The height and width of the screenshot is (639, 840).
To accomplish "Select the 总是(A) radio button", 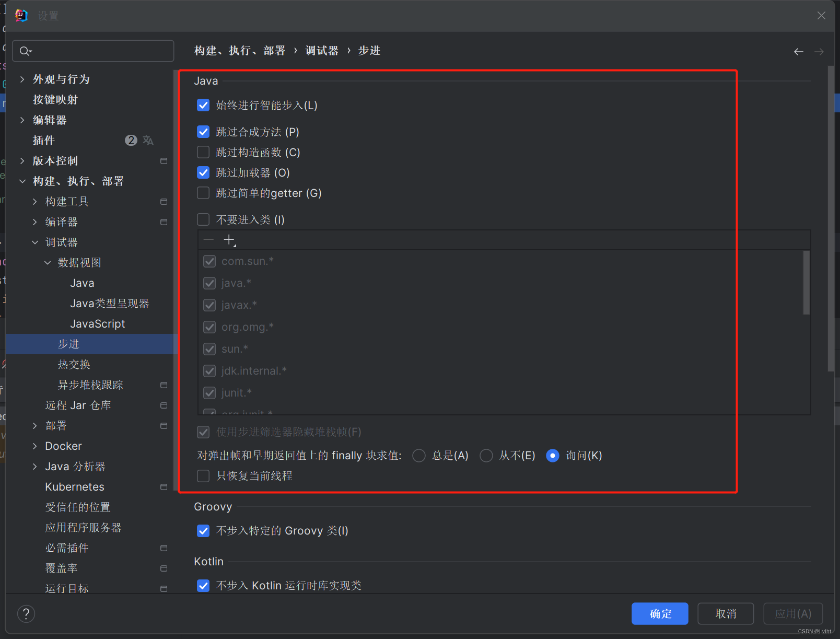I will click(x=419, y=456).
